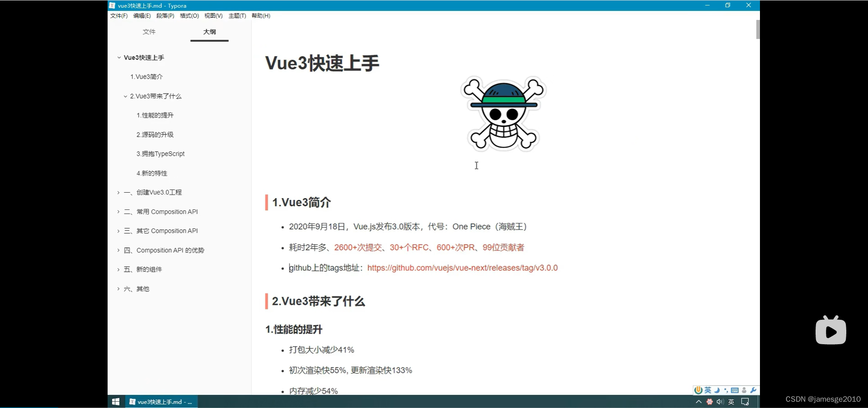Expand 二、常用 Composition API outline node
Viewport: 868px width, 408px height.
tap(118, 212)
